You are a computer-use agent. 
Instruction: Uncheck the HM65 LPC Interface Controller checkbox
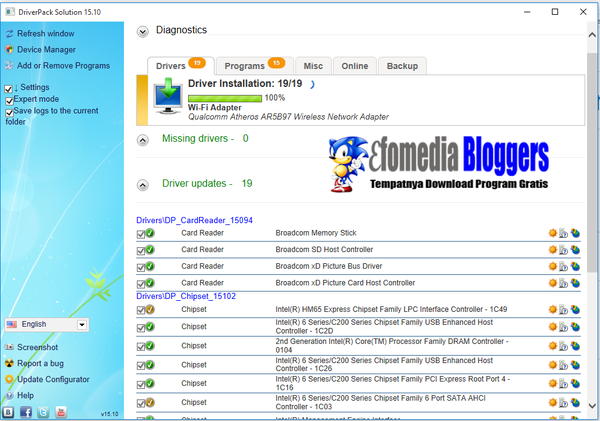click(140, 310)
